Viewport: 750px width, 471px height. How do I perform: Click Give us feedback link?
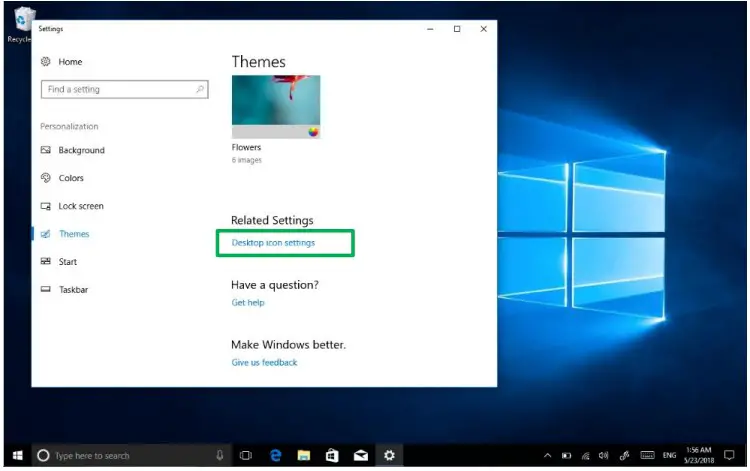pos(264,362)
